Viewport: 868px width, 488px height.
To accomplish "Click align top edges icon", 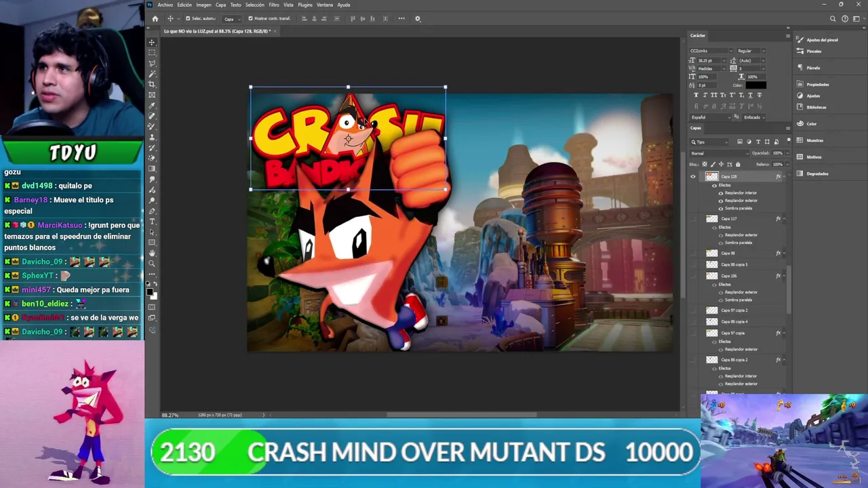I will 353,18.
